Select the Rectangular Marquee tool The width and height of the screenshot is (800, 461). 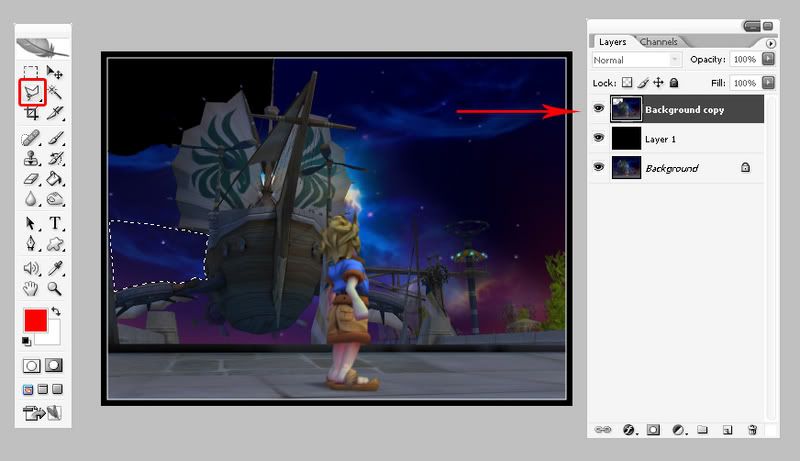coord(31,72)
